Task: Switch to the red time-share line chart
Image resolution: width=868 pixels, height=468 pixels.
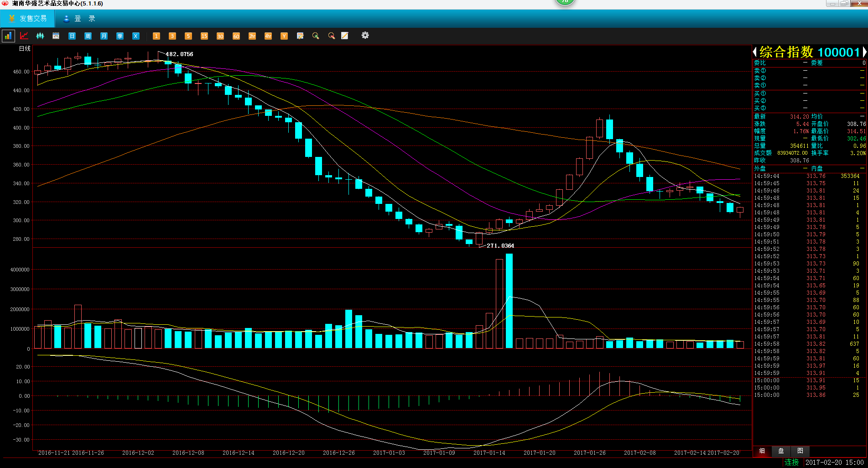Action: click(x=24, y=36)
